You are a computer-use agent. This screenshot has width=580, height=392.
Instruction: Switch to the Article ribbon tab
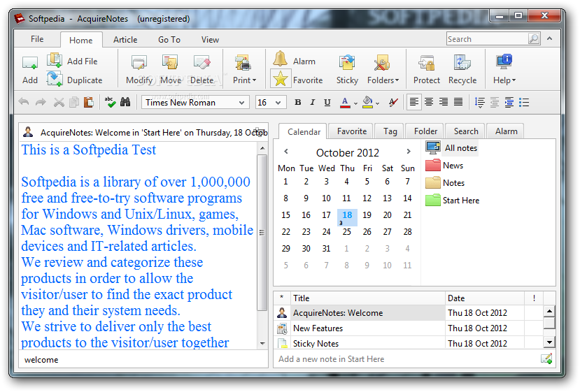[125, 40]
